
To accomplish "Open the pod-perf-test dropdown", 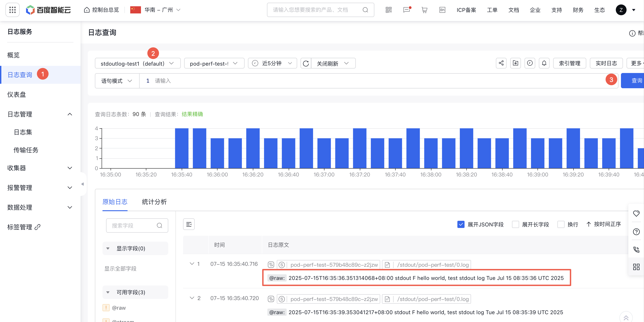I will coord(214,64).
